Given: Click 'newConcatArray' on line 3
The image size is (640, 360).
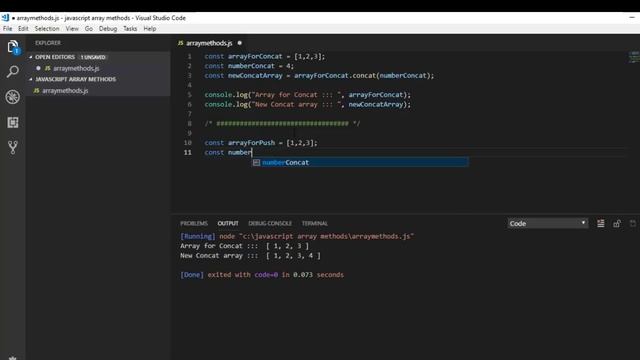Looking at the screenshot, I should pos(255,76).
